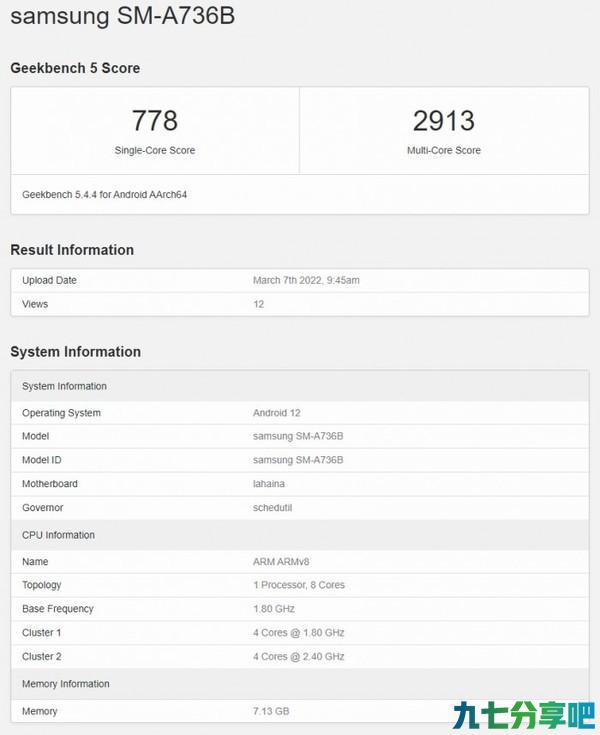The height and width of the screenshot is (735, 600).
Task: Select the 1 Processor, 8 Cores value
Action: click(x=299, y=585)
